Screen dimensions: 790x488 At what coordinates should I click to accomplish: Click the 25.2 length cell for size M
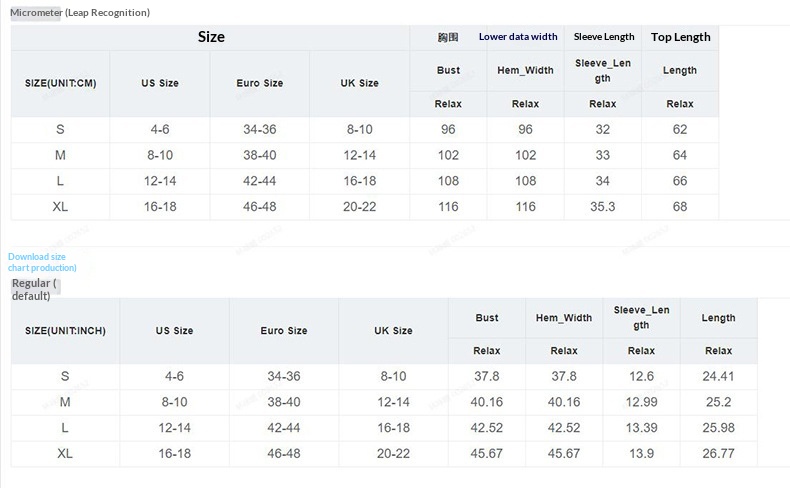coord(718,401)
